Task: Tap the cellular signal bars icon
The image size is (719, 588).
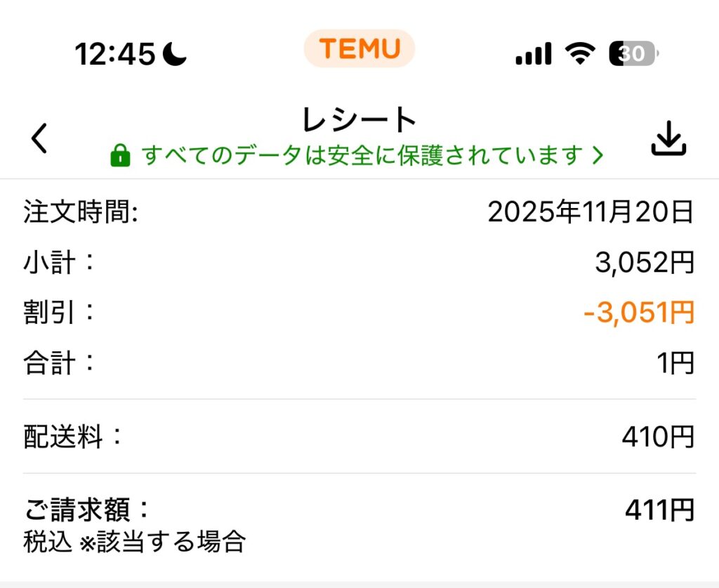Action: point(534,54)
